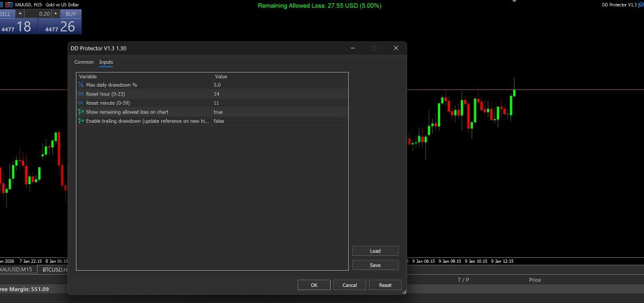The height and width of the screenshot is (303, 644).
Task: Click the 9 Jan 12:15 time axis label
Action: [502, 261]
